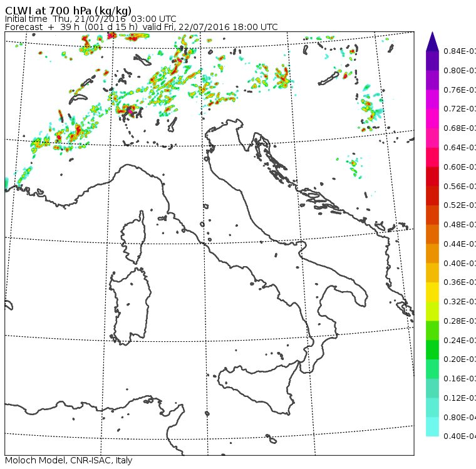
Task: Click the 0.24E-03 legend label
Action: [460, 340]
